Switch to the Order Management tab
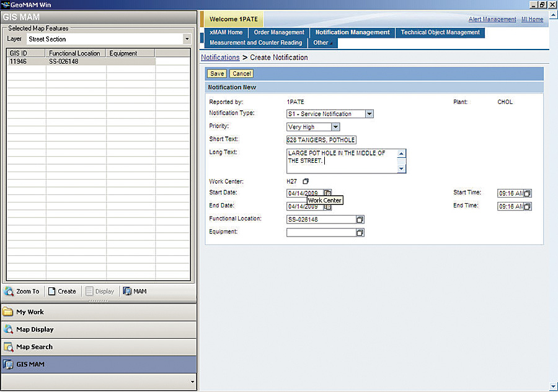Viewport: 558px width, 392px height. [x=278, y=32]
